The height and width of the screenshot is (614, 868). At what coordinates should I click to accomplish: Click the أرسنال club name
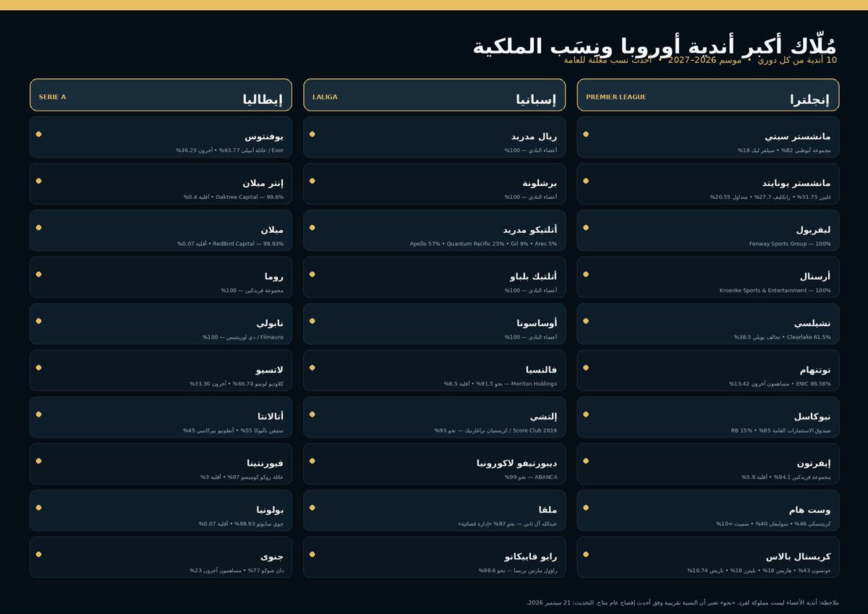pyautogui.click(x=815, y=276)
